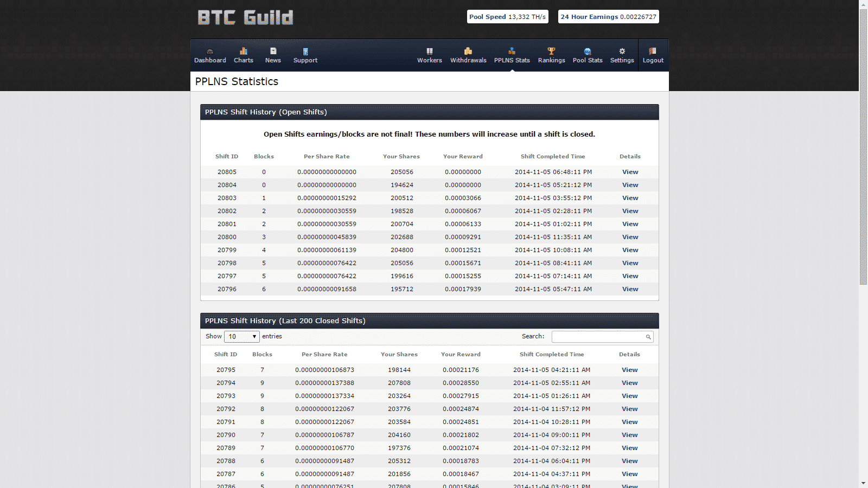Open the Settings gear icon

pyautogui.click(x=622, y=51)
